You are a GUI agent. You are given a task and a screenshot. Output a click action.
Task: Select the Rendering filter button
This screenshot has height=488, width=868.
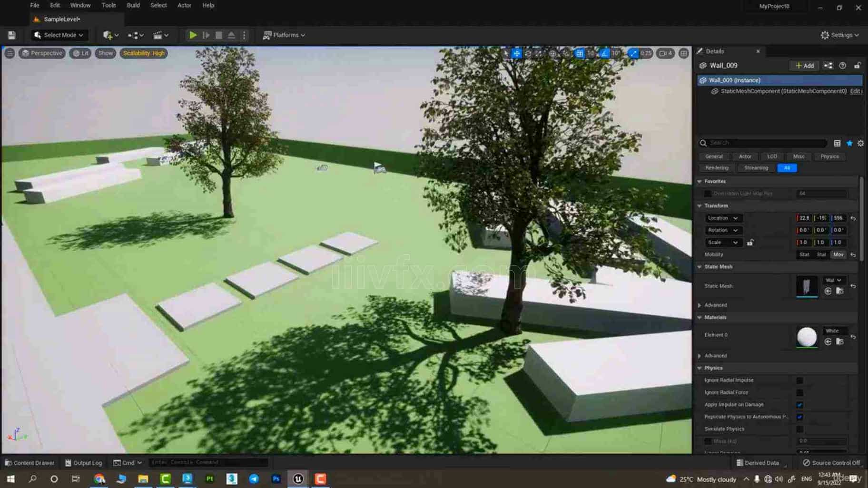click(x=717, y=168)
